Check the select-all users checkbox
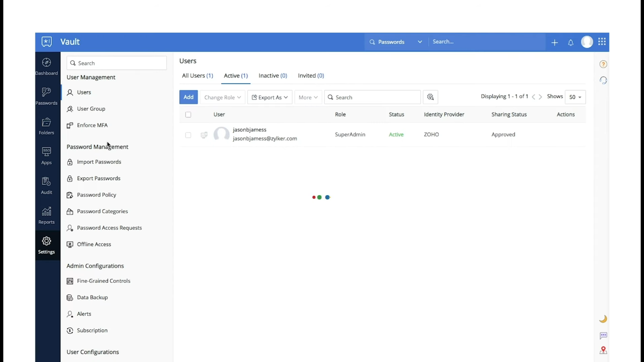The width and height of the screenshot is (644, 362). [188, 115]
